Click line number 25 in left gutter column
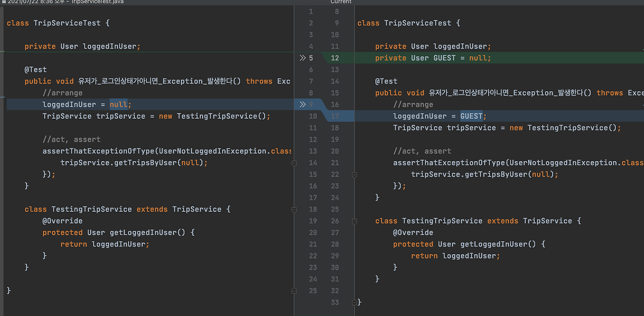The image size is (644, 316). tap(313, 291)
